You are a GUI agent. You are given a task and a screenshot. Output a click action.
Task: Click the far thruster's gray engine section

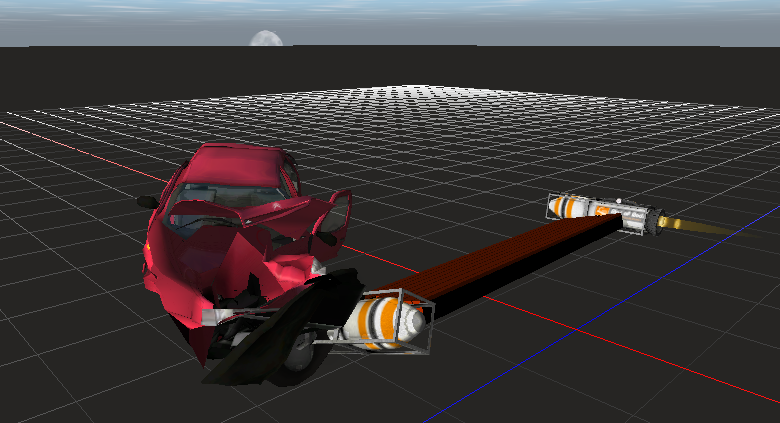(638, 217)
